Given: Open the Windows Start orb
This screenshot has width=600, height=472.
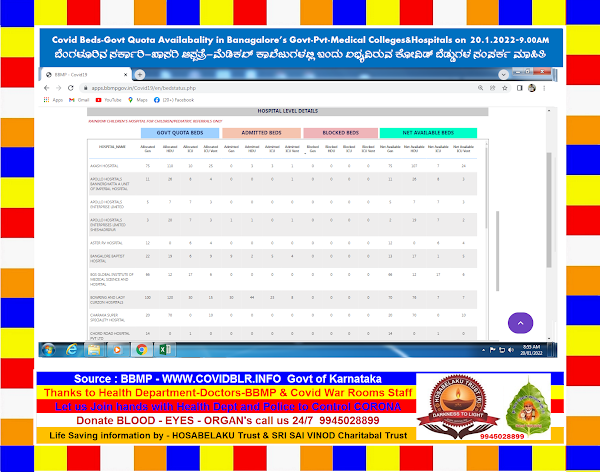Looking at the screenshot, I should [x=49, y=350].
